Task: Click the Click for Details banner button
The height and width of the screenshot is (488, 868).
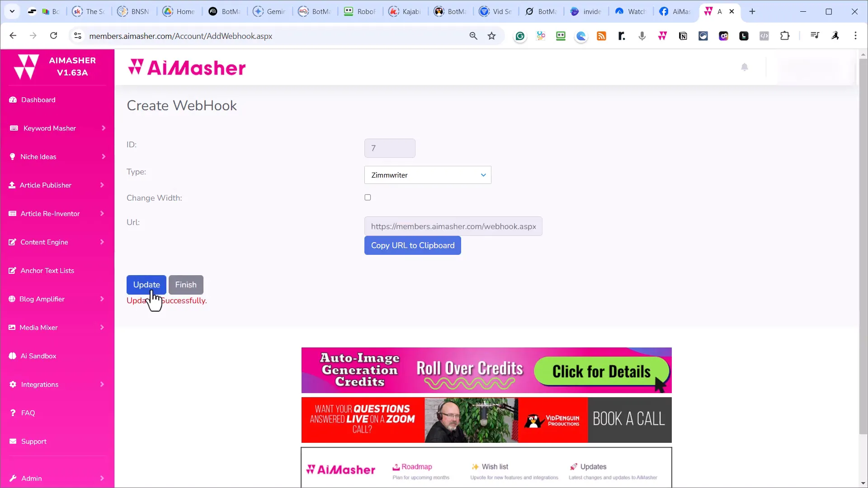Action: click(x=601, y=371)
